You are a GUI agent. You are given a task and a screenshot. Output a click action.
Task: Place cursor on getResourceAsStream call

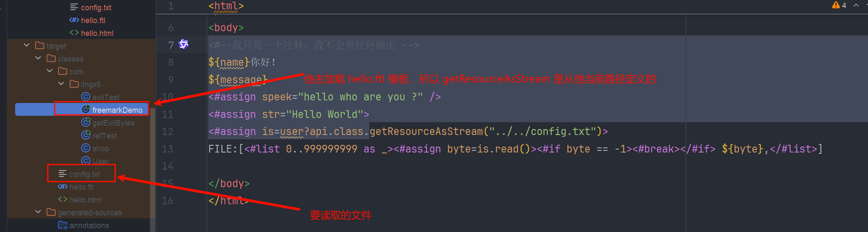coord(426,131)
